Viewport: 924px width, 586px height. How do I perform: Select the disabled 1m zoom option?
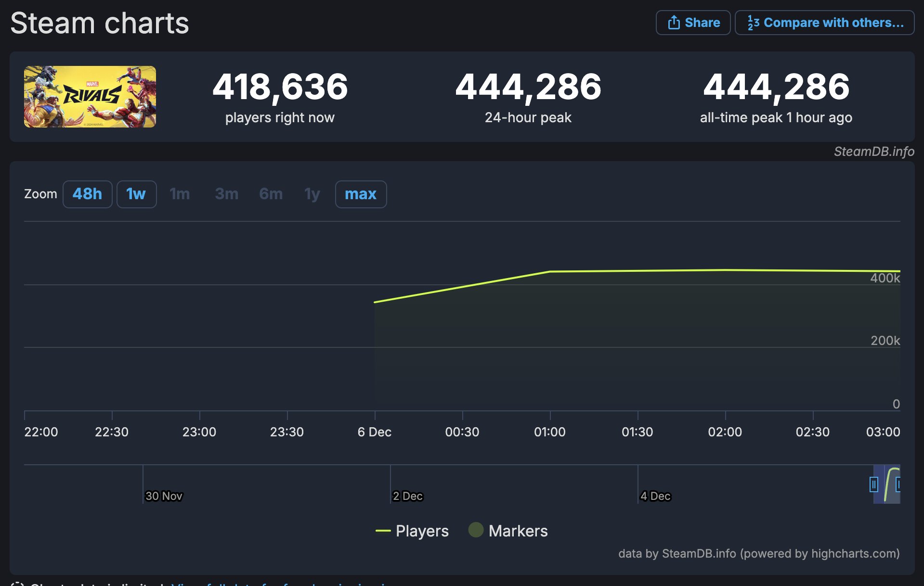(180, 194)
